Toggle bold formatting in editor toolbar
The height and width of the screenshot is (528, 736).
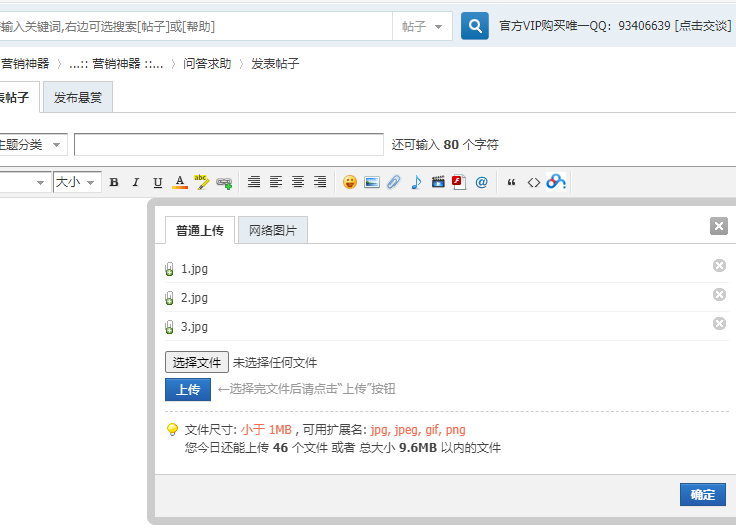pyautogui.click(x=114, y=182)
